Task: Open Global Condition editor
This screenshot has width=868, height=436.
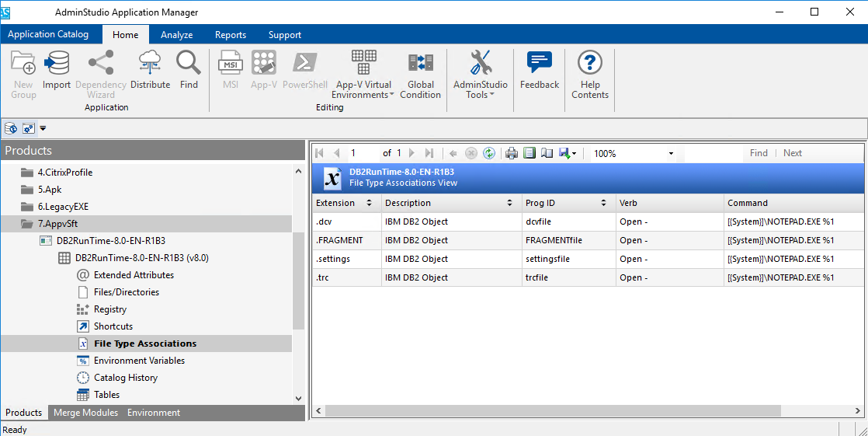Action: (x=421, y=64)
